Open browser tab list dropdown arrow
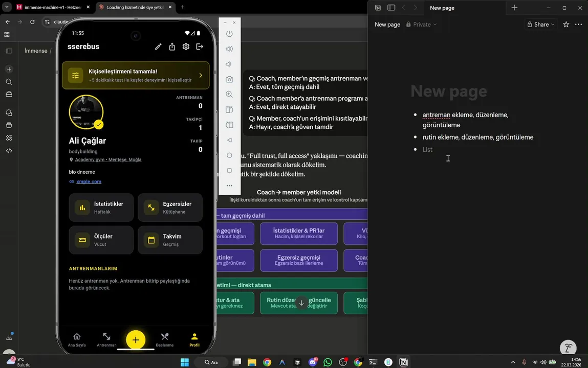This screenshot has width=588, height=368. pyautogui.click(x=7, y=7)
